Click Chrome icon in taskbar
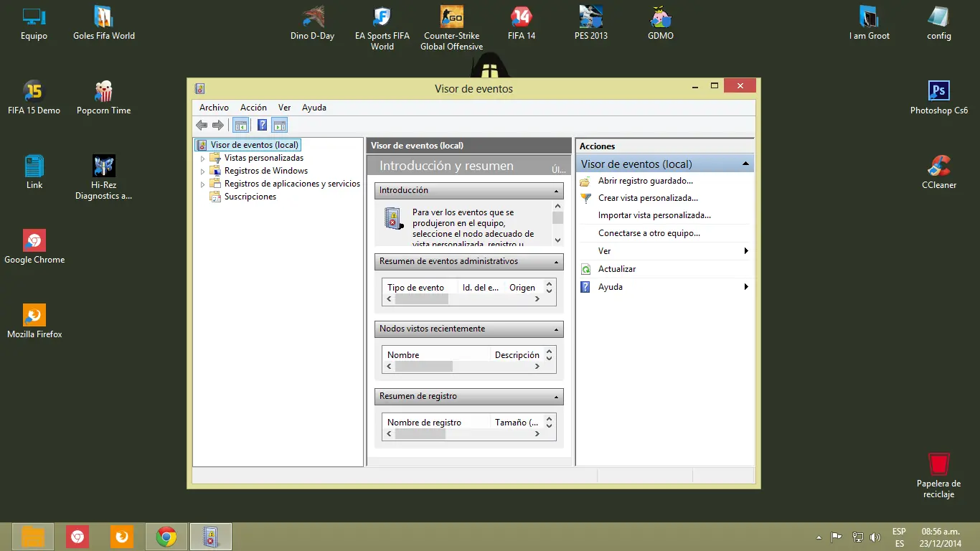The height and width of the screenshot is (551, 980). (x=166, y=537)
